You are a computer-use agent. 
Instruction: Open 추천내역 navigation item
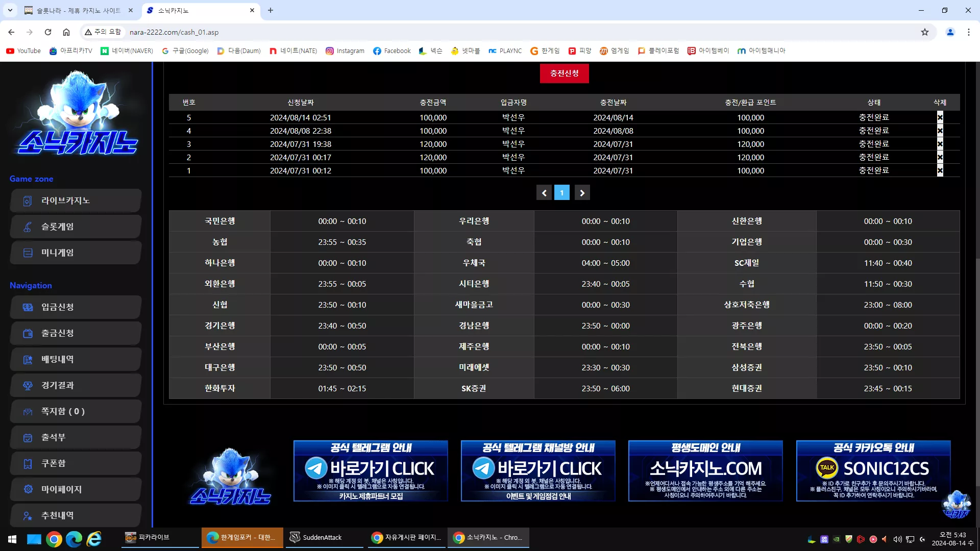click(x=76, y=515)
